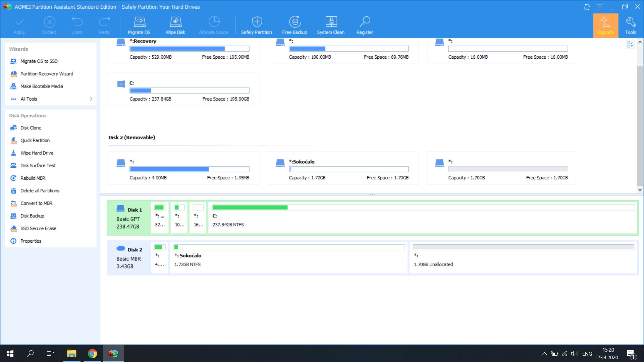Viewport: 644px width, 362px height.
Task: Toggle the partition view layout icon
Action: click(x=630, y=44)
